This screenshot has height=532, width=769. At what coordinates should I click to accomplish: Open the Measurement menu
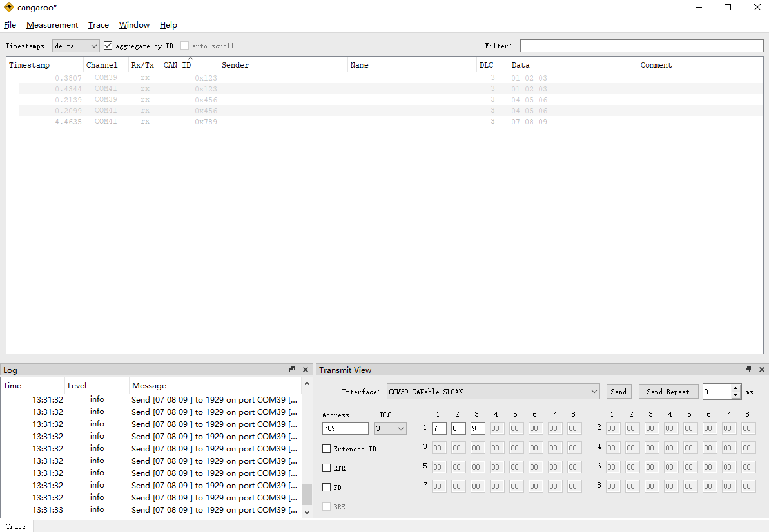coord(52,25)
